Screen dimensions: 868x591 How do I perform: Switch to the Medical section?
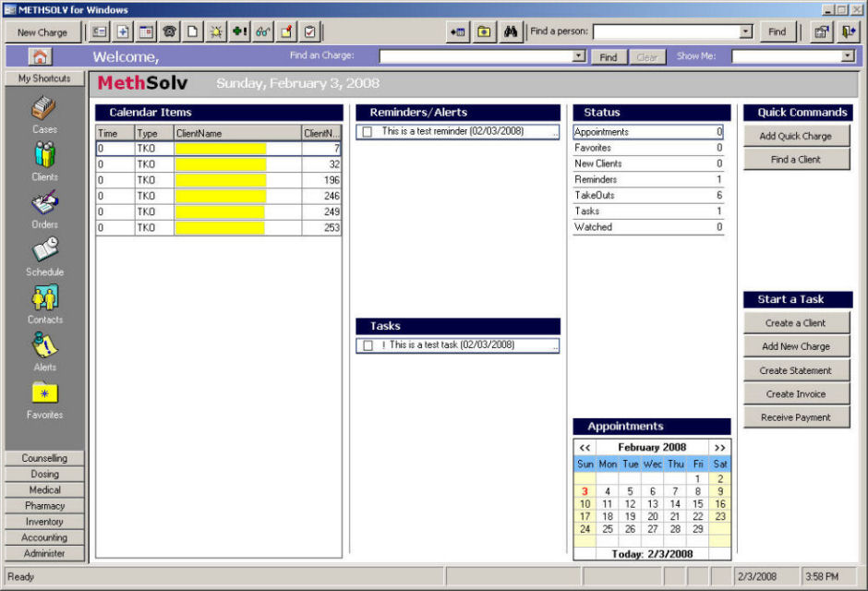click(44, 489)
